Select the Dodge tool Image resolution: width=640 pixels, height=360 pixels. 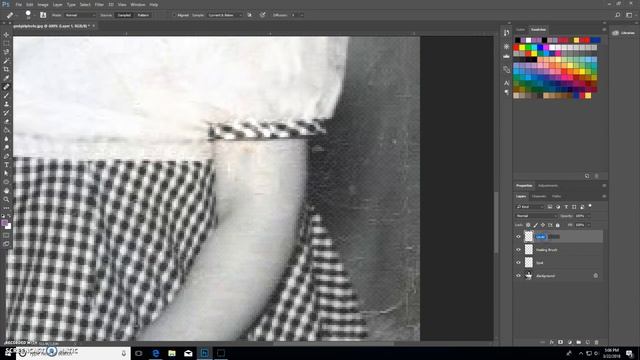[x=6, y=147]
